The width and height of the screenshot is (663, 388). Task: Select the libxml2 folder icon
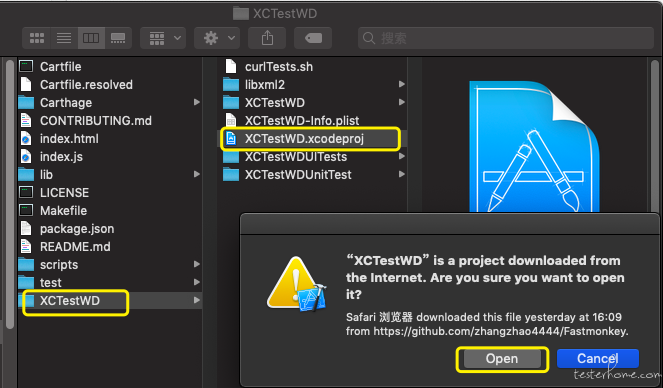[231, 85]
